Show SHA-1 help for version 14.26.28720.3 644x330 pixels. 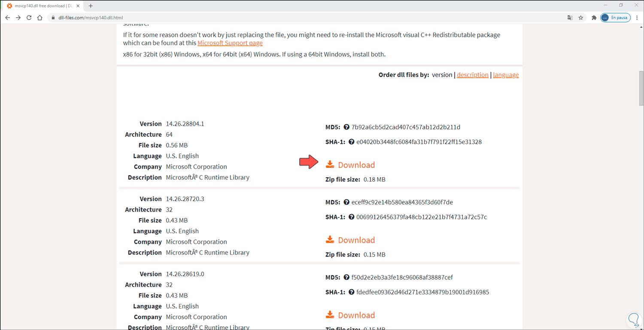(x=351, y=217)
